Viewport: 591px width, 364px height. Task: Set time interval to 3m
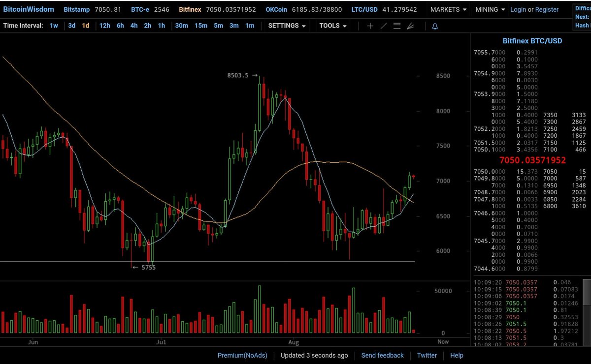pyautogui.click(x=234, y=26)
